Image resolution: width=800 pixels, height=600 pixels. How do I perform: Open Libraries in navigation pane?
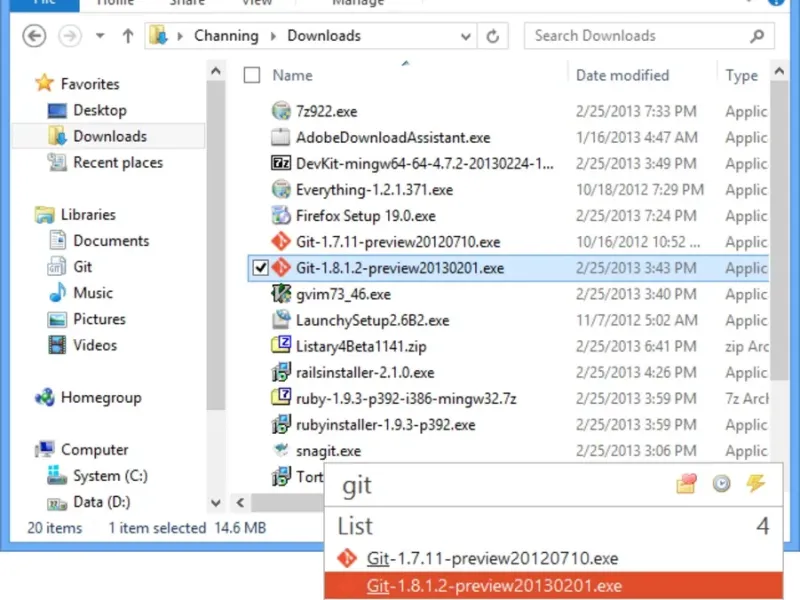88,214
